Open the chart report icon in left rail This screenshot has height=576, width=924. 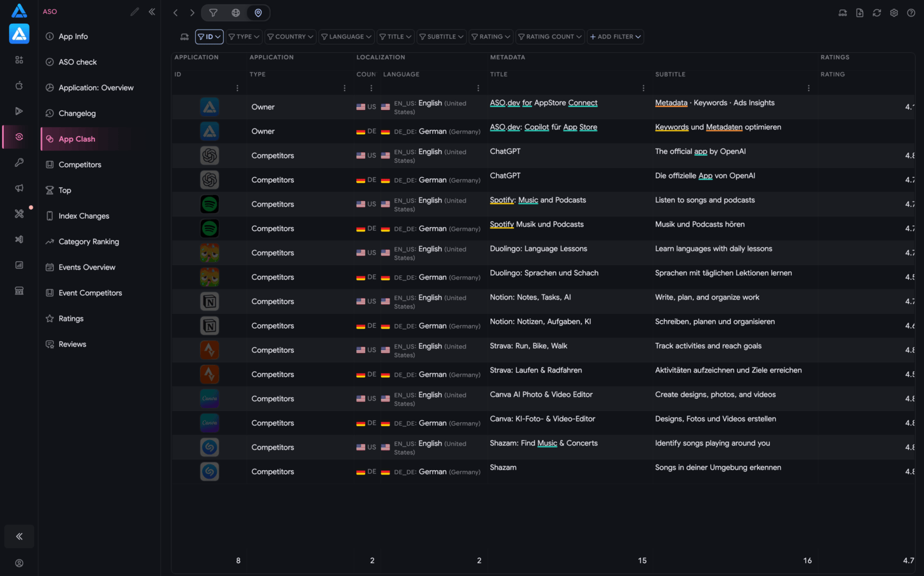click(19, 265)
